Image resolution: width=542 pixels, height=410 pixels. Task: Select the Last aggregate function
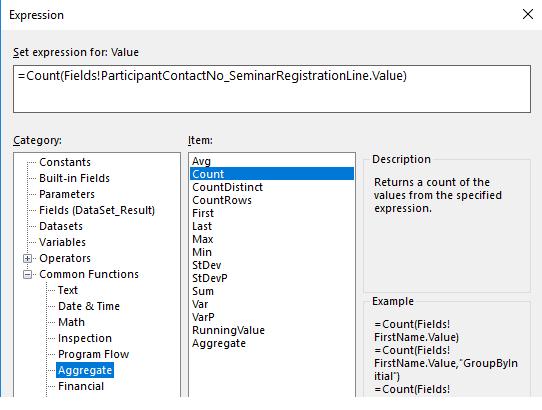click(202, 226)
